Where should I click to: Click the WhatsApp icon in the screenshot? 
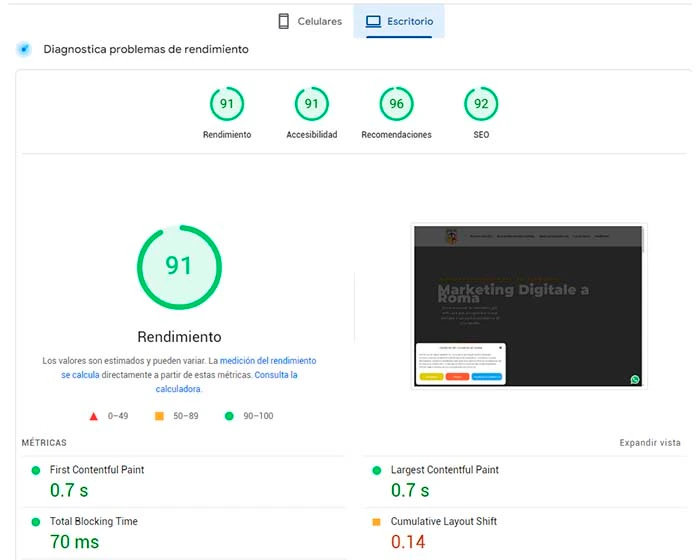[x=635, y=379]
